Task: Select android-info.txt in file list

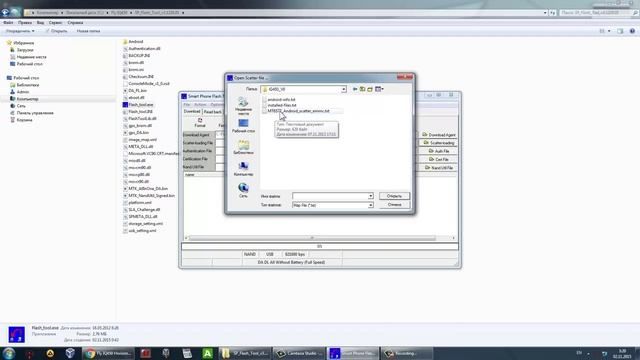Action: coord(281,100)
